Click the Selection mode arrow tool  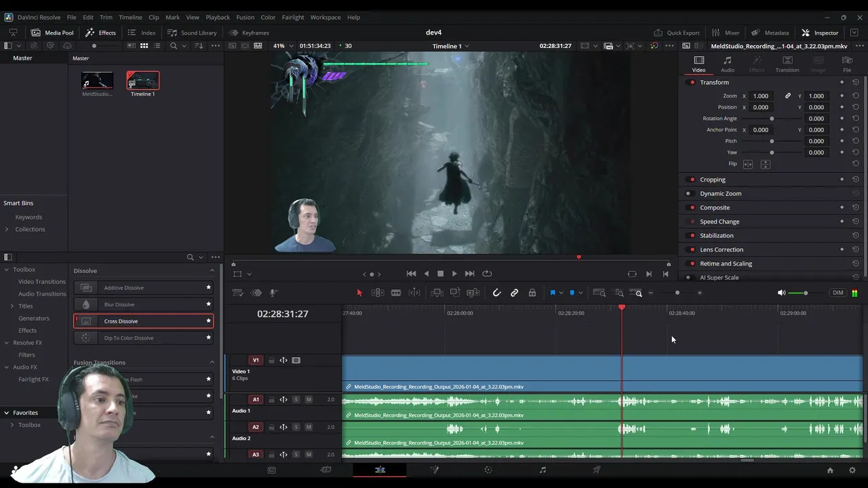pos(359,293)
